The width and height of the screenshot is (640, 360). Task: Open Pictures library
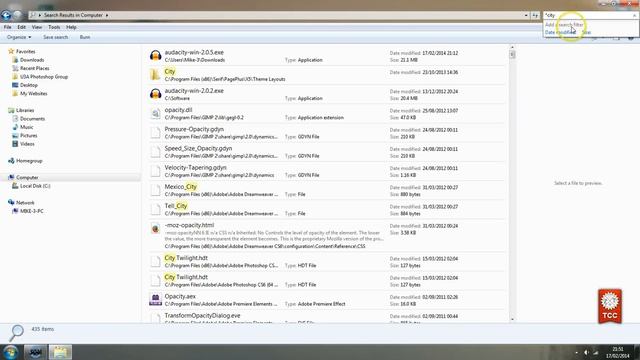[29, 136]
